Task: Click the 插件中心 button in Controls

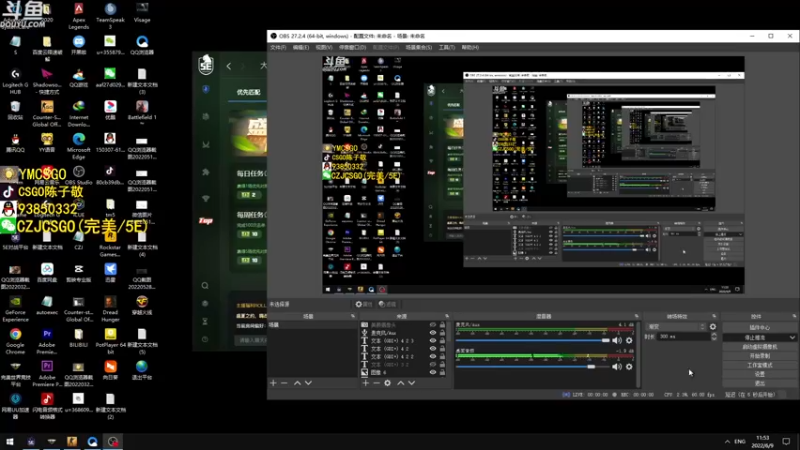Action: tap(760, 328)
